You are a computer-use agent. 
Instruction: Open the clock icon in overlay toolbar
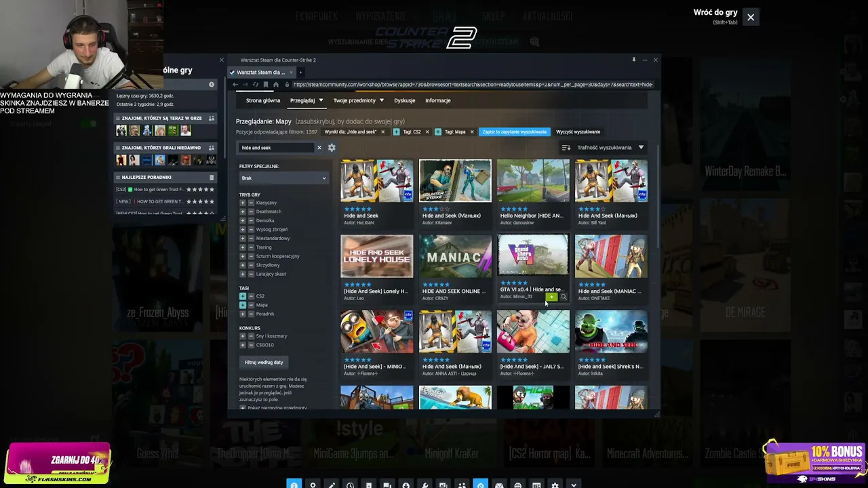[350, 485]
